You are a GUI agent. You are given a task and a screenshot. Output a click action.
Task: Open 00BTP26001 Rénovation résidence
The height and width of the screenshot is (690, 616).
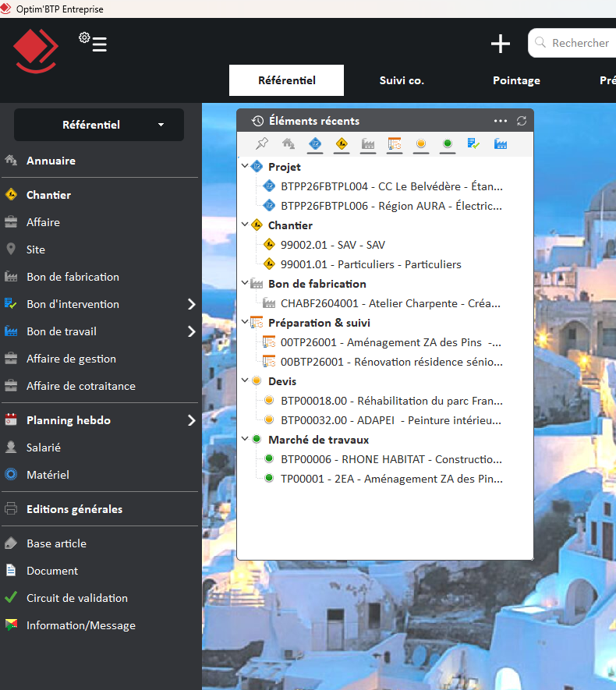(x=391, y=362)
